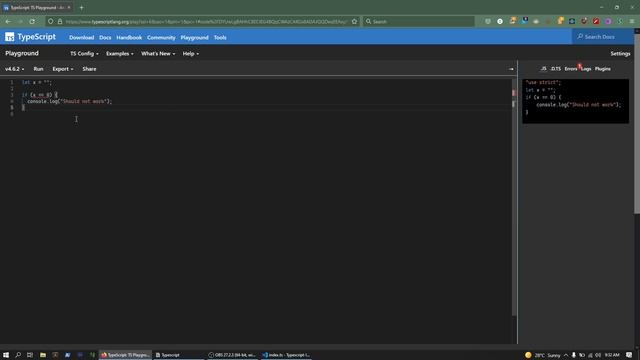Reload the current page
Viewport: 640px width, 360px height.
tap(32, 21)
